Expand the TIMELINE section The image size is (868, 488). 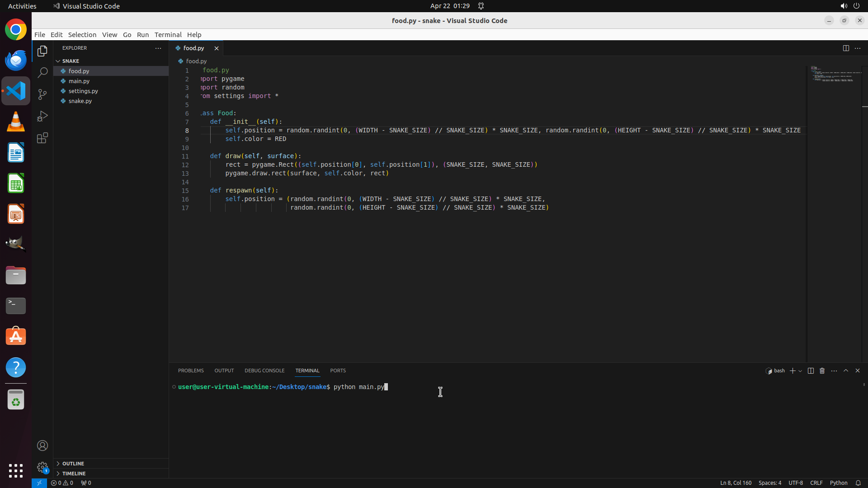click(74, 474)
